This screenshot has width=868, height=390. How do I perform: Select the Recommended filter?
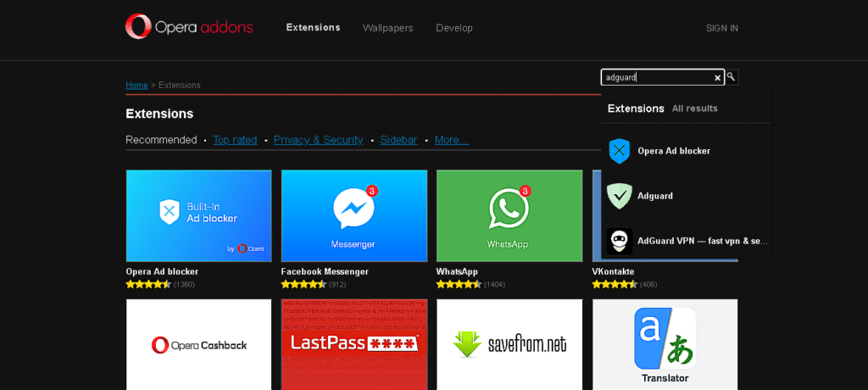point(161,140)
